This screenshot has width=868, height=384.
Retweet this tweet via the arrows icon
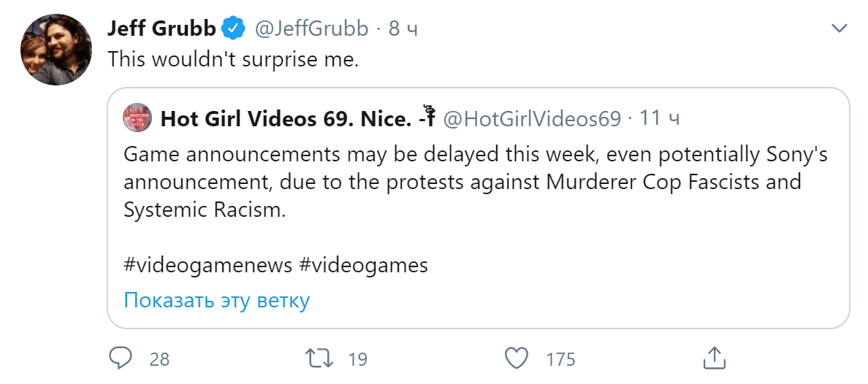pyautogui.click(x=319, y=358)
